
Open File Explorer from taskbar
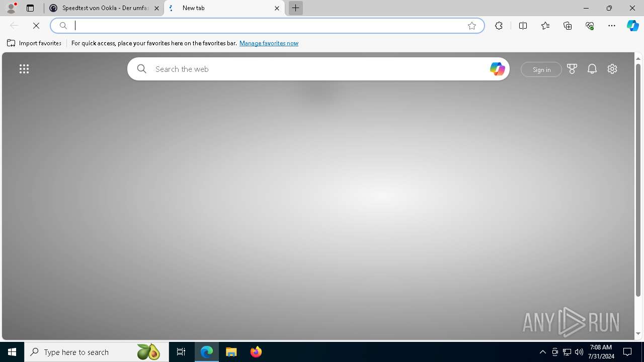click(x=231, y=352)
